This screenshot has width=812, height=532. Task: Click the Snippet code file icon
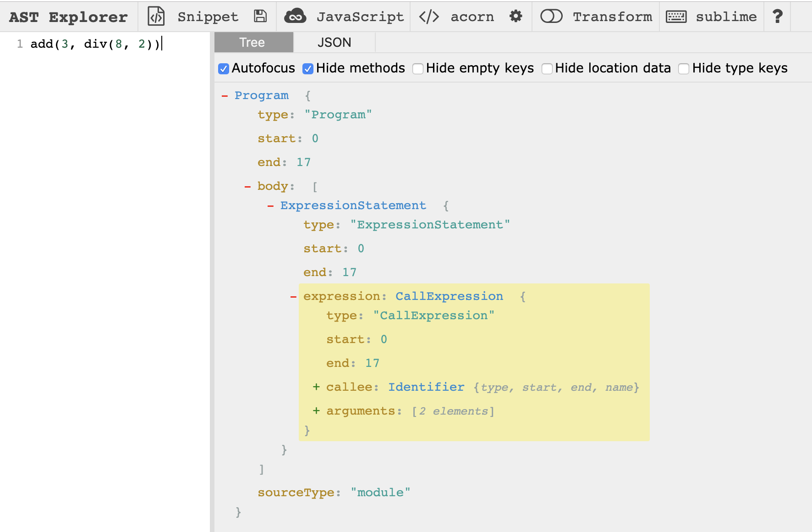tap(156, 17)
